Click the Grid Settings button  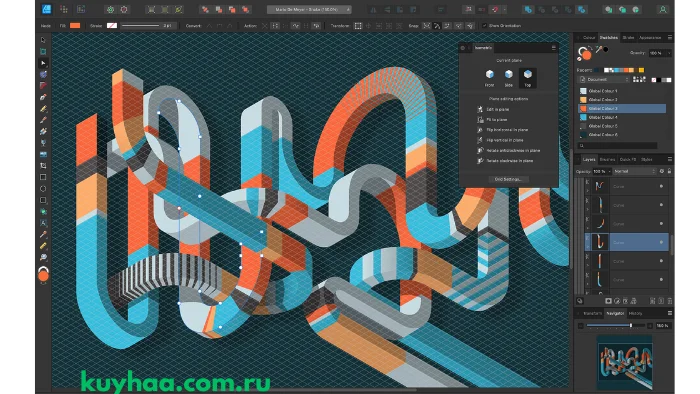(508, 179)
